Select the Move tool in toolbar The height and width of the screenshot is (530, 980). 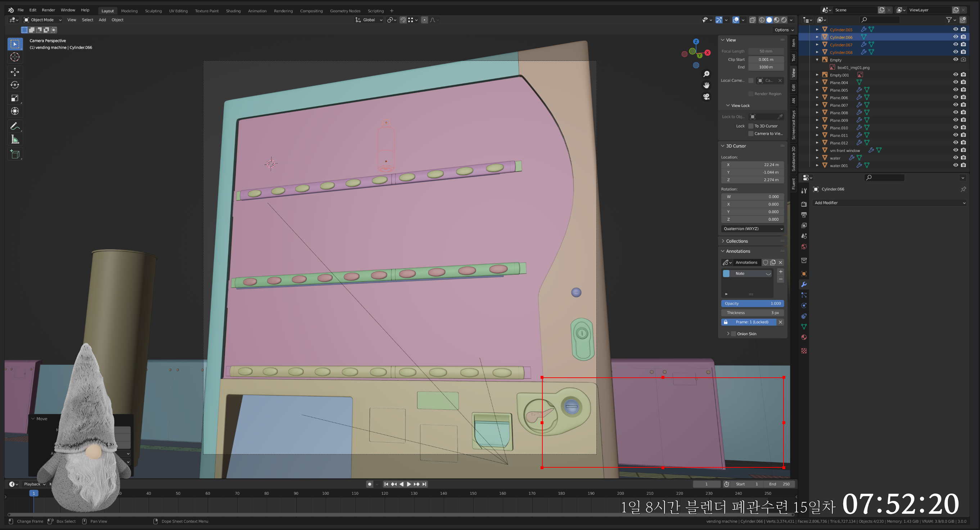point(15,72)
